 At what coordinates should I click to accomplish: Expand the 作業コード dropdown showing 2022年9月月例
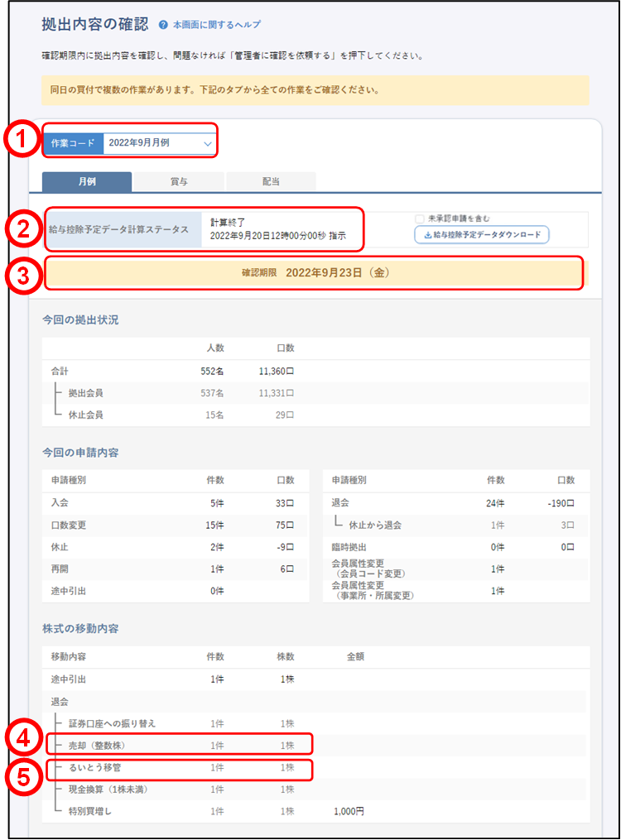pos(160,143)
